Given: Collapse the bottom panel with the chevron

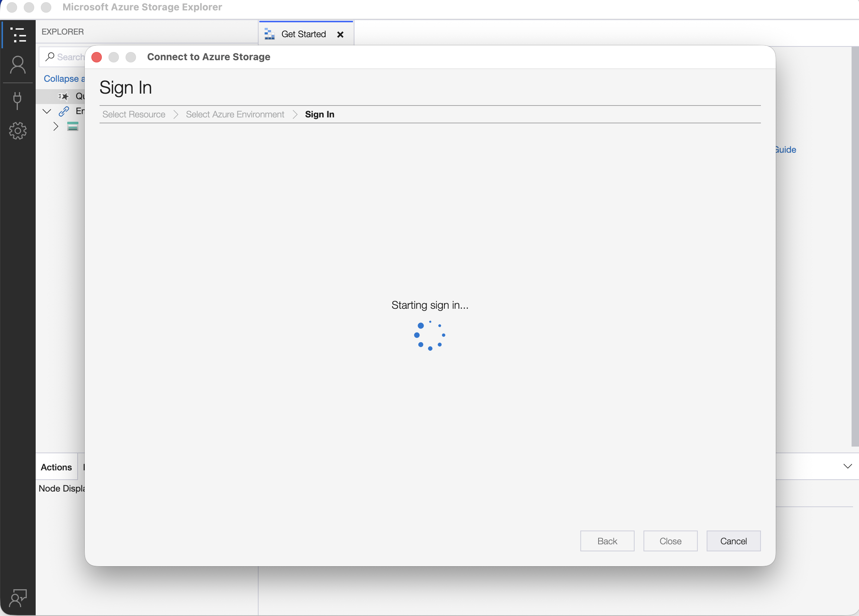Looking at the screenshot, I should [x=847, y=466].
